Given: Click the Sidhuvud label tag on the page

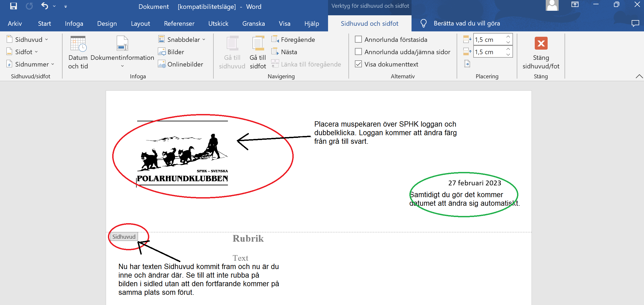Looking at the screenshot, I should pos(124,237).
